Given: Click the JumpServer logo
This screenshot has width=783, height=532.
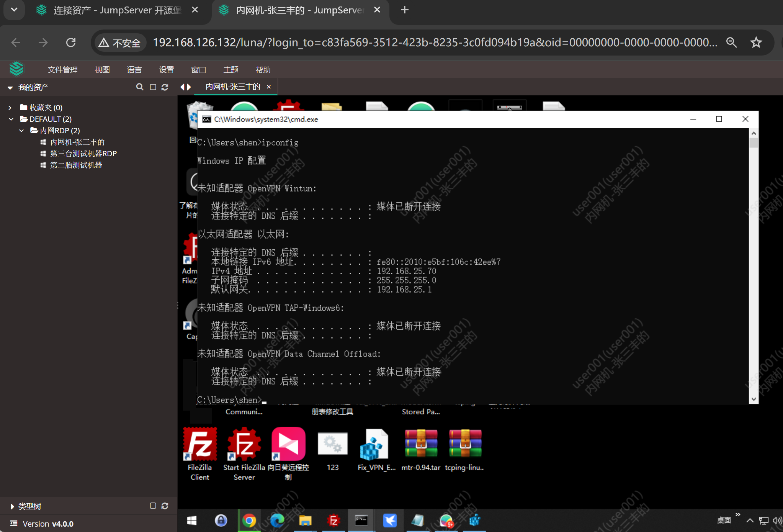Looking at the screenshot, I should [16, 69].
